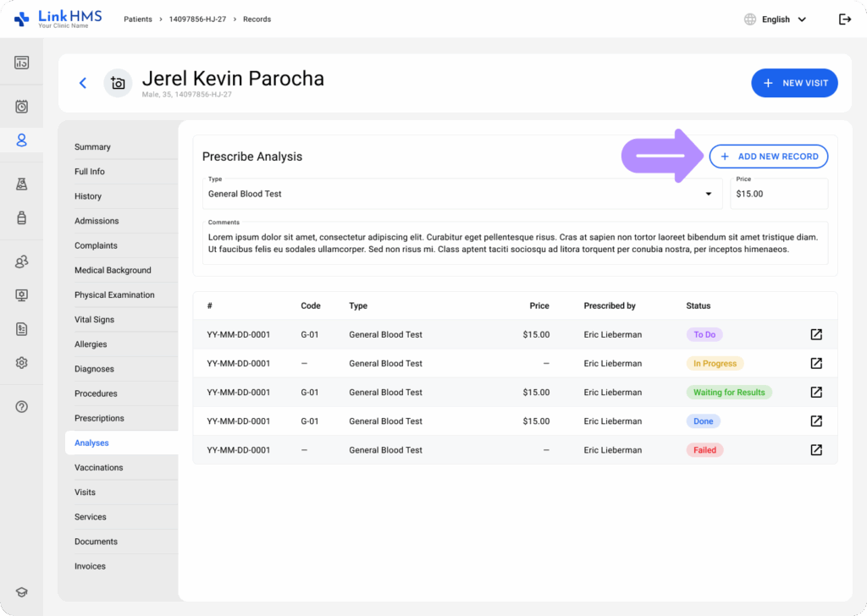Go back using the blue chevron arrow
The height and width of the screenshot is (616, 867).
point(83,84)
